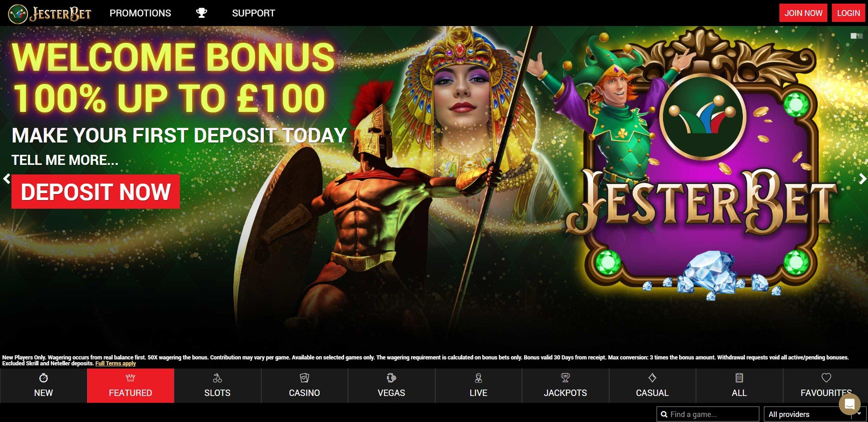Focus the Find a game search field

(708, 414)
